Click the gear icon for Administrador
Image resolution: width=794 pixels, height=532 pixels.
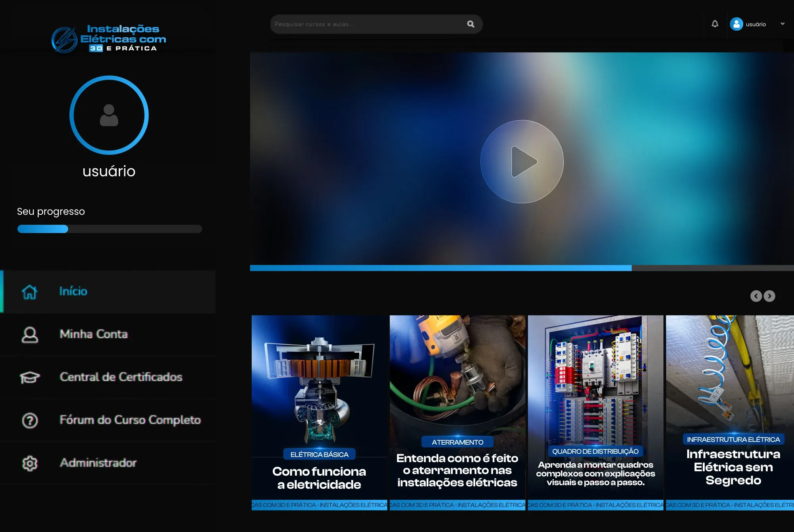[30, 463]
